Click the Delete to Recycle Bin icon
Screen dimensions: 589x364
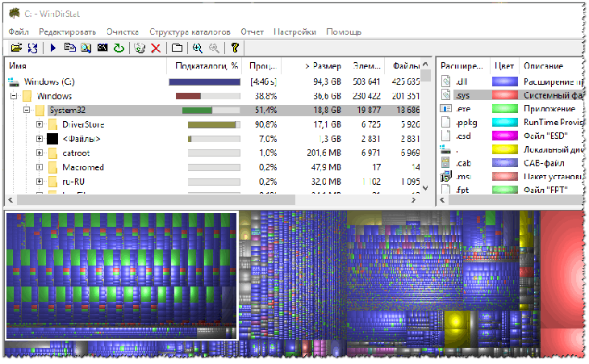tap(140, 48)
